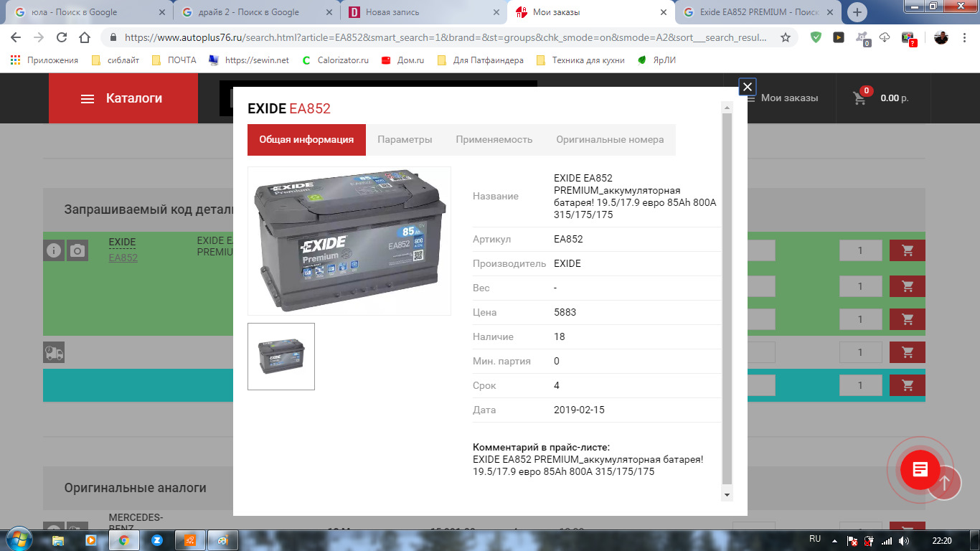980x551 pixels.
Task: Select the Общая информация tab
Action: (x=306, y=140)
